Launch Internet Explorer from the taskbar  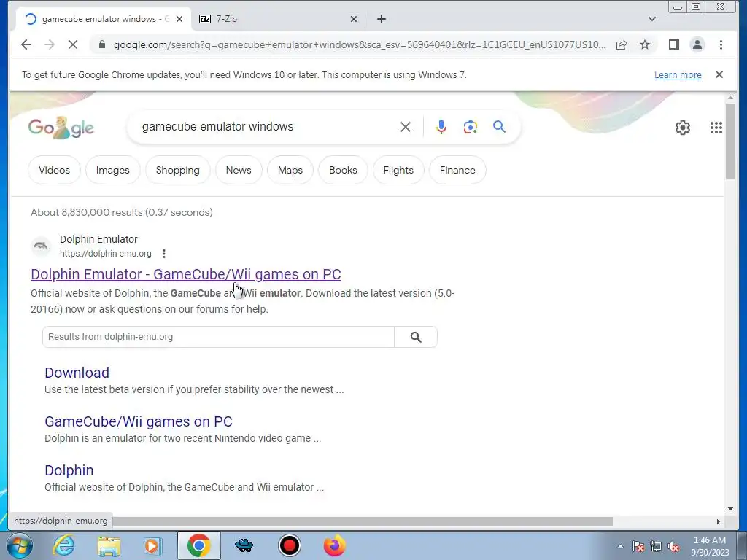pos(63,545)
